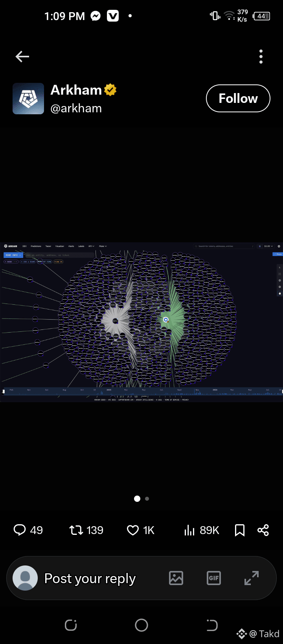Open Arkham's profile avatar

click(28, 99)
